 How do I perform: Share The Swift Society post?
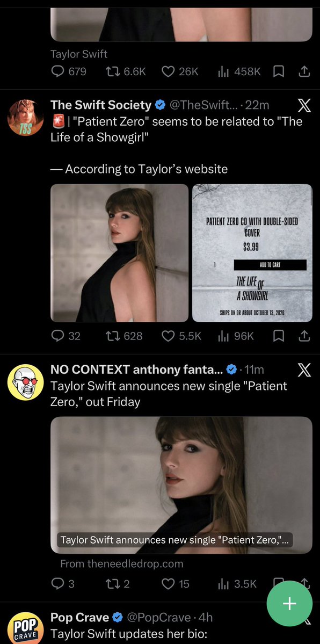pyautogui.click(x=304, y=336)
